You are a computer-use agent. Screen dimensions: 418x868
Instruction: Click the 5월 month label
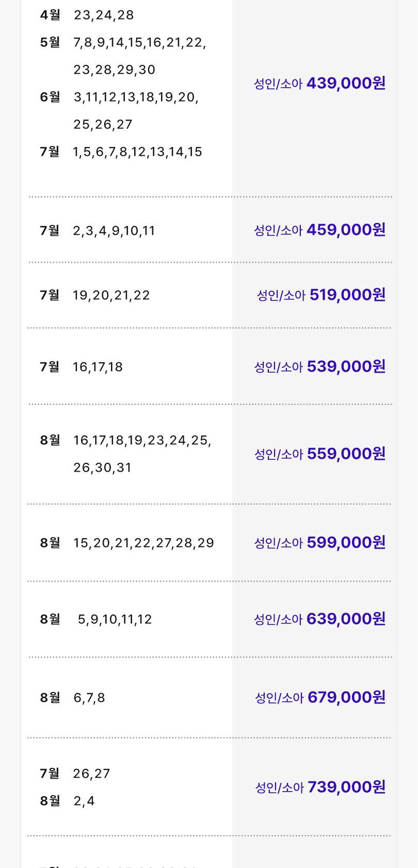50,42
